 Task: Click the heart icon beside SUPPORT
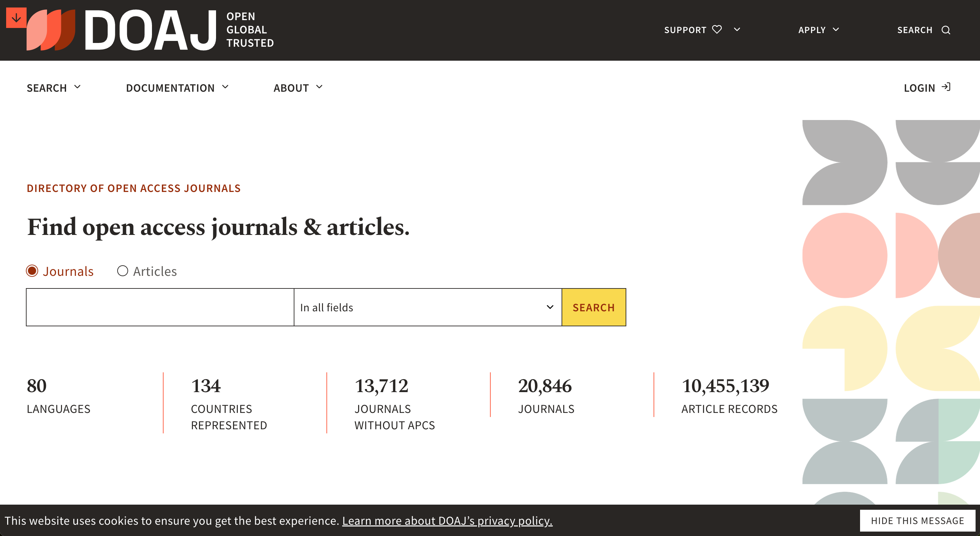coord(717,29)
